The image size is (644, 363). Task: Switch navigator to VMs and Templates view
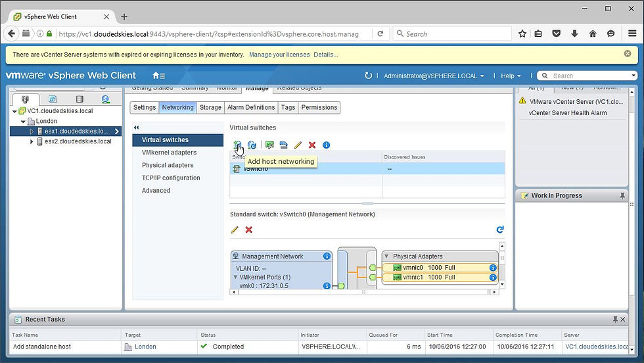52,99
